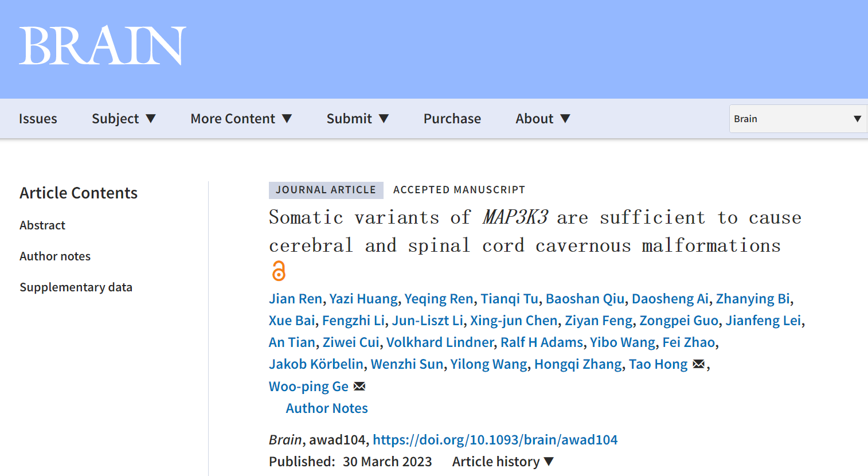Open the Brain search scope dropdown
Image resolution: width=868 pixels, height=476 pixels.
coord(798,119)
